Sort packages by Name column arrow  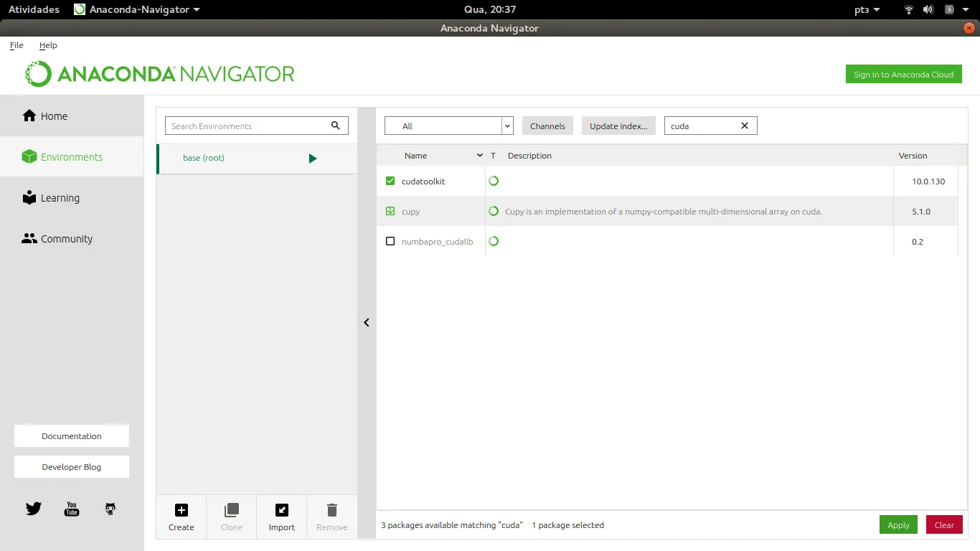coord(480,156)
